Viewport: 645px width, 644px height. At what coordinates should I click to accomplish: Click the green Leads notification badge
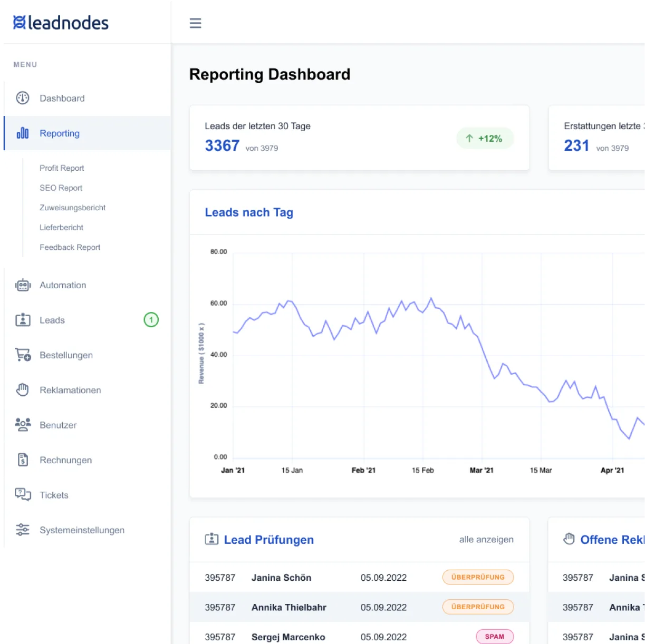click(x=151, y=320)
